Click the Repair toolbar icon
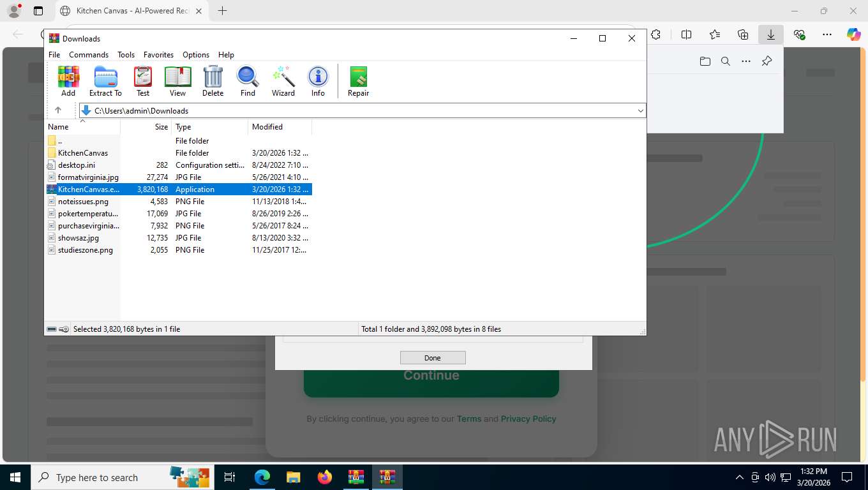 (x=358, y=81)
